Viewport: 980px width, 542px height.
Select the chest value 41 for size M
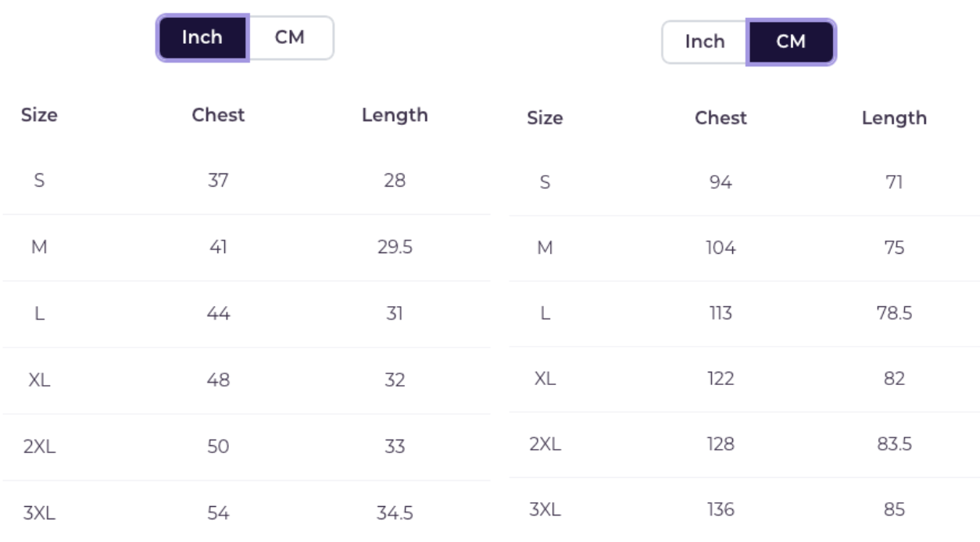pos(218,247)
